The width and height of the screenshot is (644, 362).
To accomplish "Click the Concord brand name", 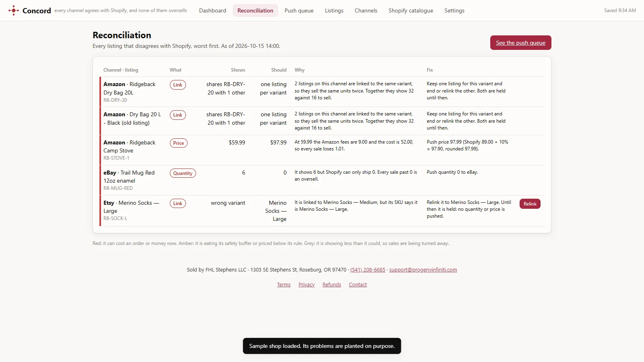I will [x=37, y=11].
